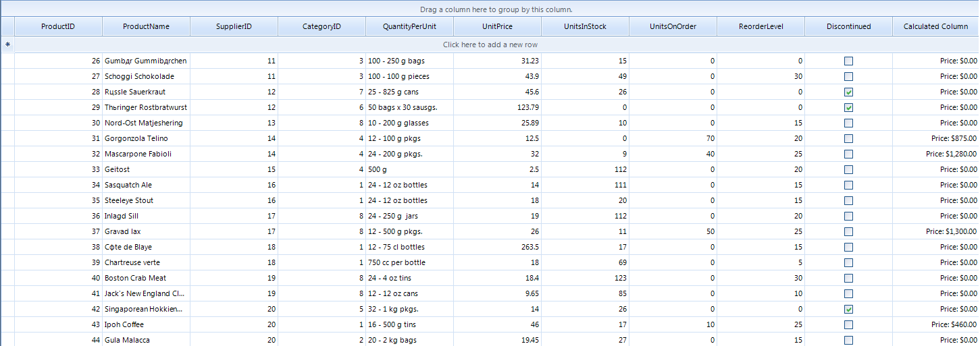The height and width of the screenshot is (346, 980).
Task: Click the '32 - 1 kg pkgs.' cell
Action: click(409, 309)
